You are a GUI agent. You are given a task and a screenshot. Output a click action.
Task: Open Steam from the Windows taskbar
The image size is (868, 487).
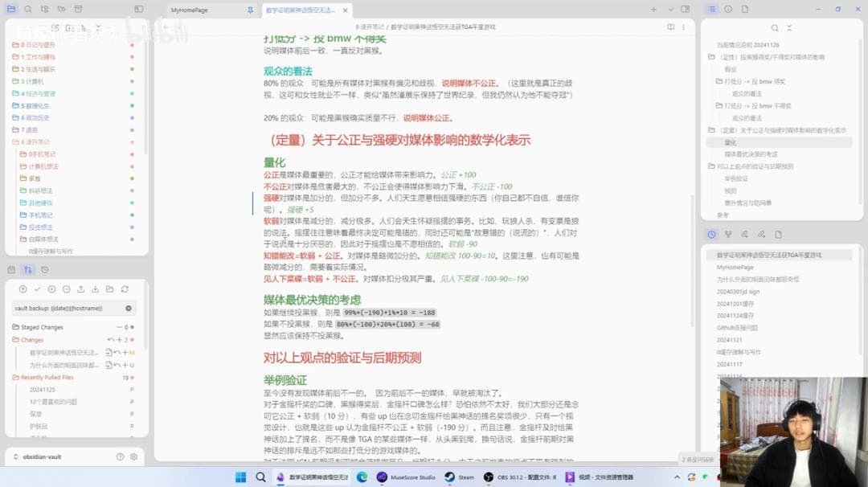460,477
